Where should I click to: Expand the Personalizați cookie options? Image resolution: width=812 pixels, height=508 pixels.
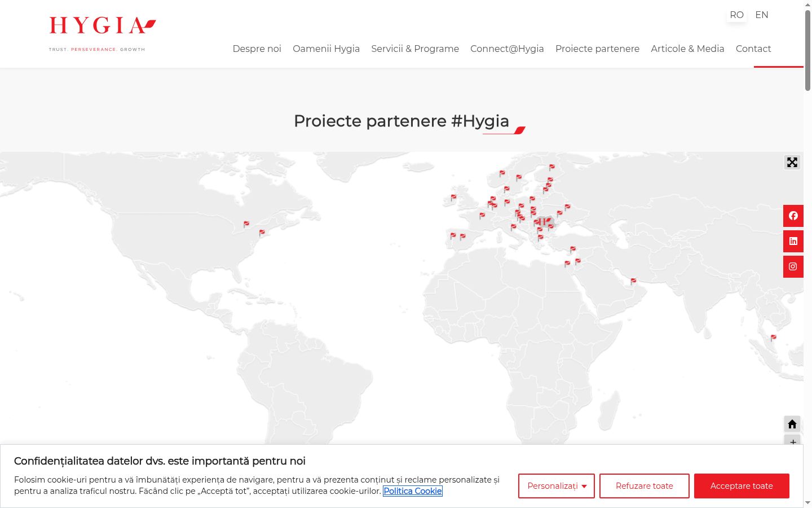coord(557,486)
